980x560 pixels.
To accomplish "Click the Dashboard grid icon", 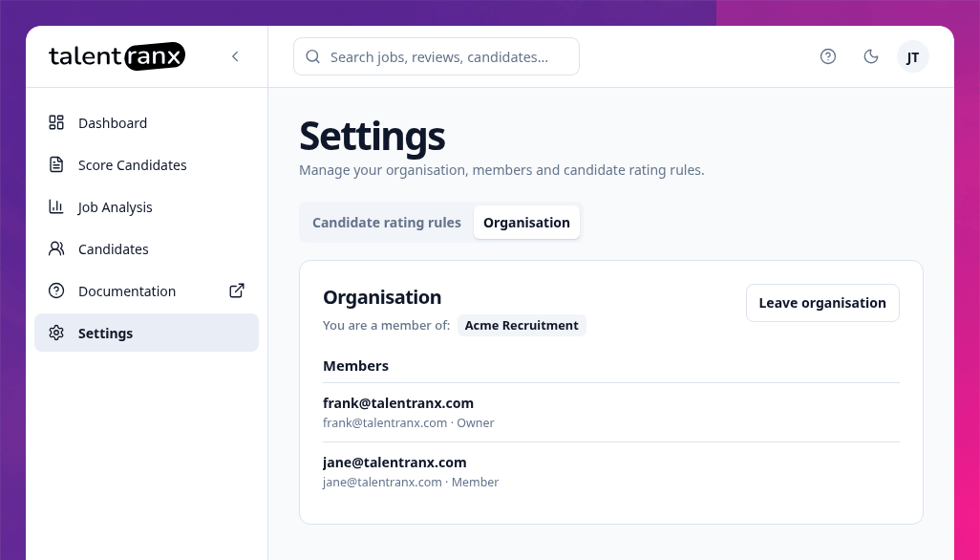I will [x=56, y=122].
